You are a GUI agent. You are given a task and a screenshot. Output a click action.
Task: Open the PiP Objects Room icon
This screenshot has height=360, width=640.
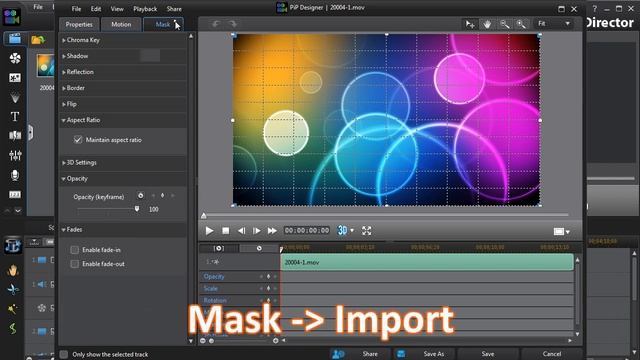click(x=15, y=78)
